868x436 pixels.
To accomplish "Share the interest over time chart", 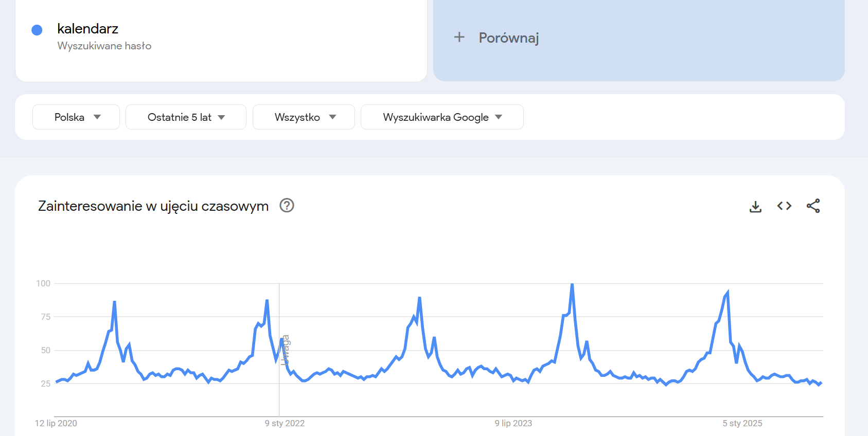I will pos(813,206).
